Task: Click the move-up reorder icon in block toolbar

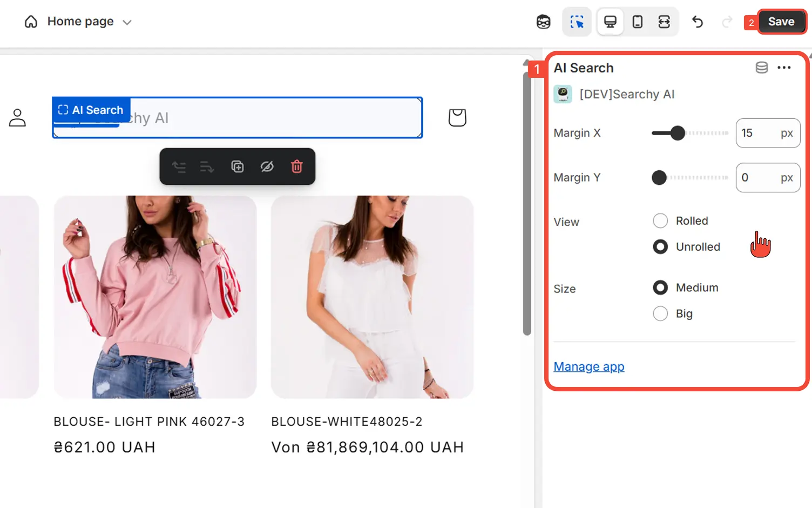Action: [x=179, y=166]
